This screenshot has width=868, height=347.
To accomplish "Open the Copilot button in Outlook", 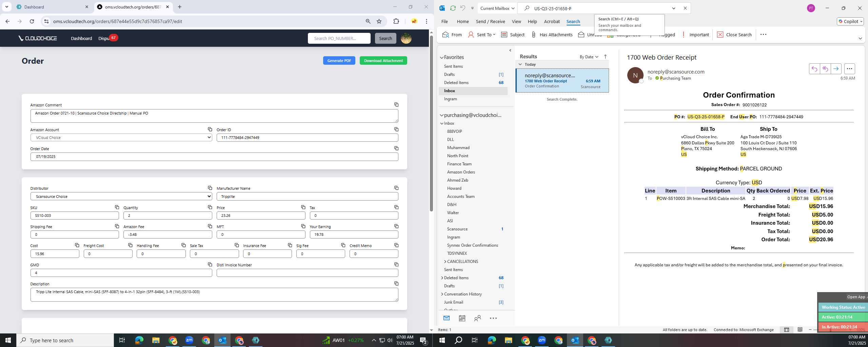I will [x=850, y=21].
